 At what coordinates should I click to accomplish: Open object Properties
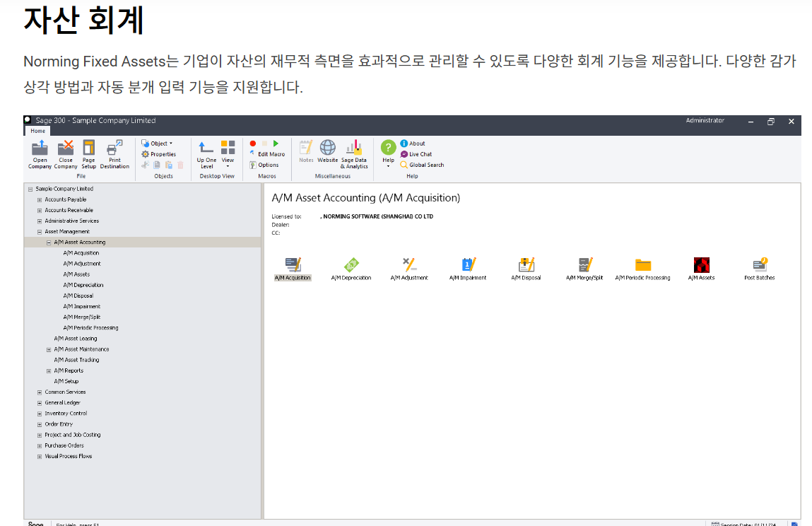(x=158, y=154)
